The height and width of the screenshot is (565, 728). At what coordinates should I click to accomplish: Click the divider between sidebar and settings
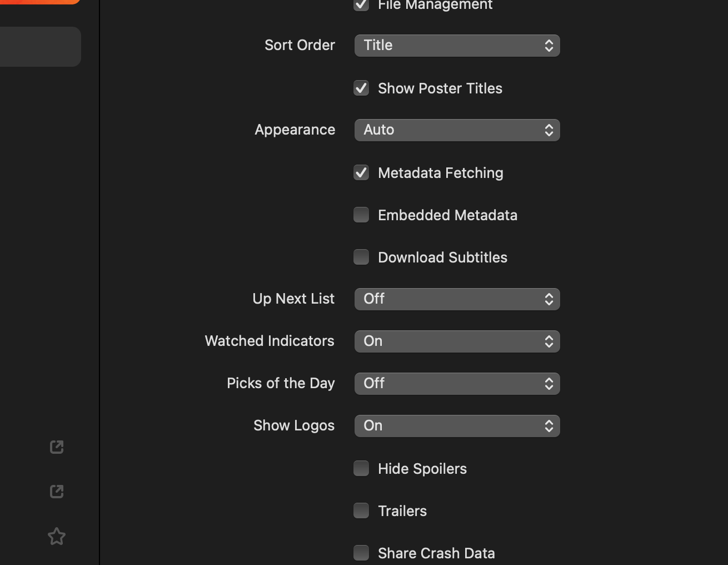[99, 278]
